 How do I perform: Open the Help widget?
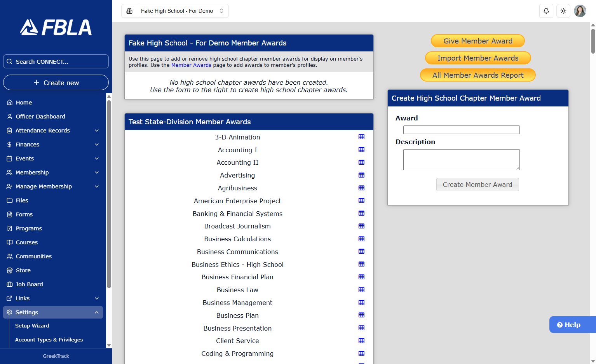pos(572,325)
